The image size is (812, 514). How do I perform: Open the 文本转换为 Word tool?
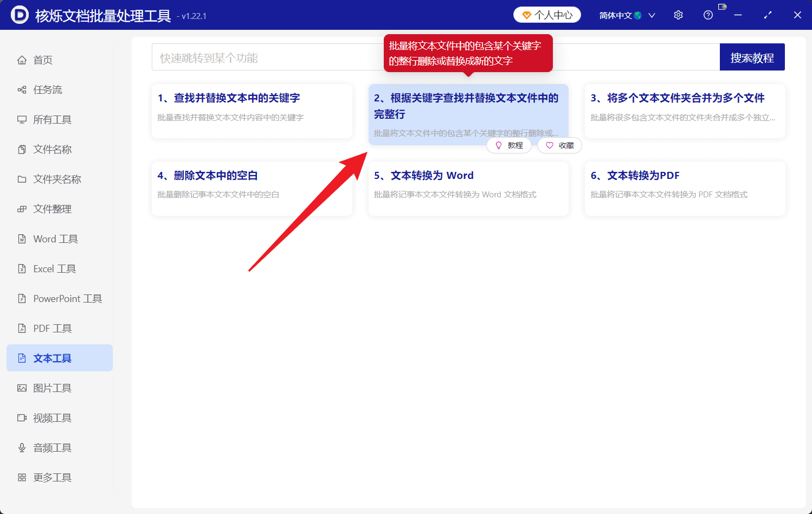(468, 189)
